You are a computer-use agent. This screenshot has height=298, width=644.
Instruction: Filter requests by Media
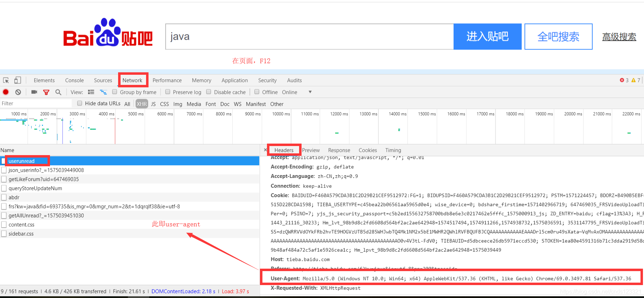point(194,104)
